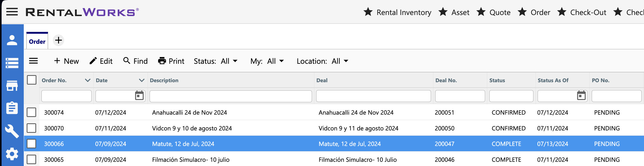Open the Order No. column sort chevron
644x166 pixels.
[88, 80]
